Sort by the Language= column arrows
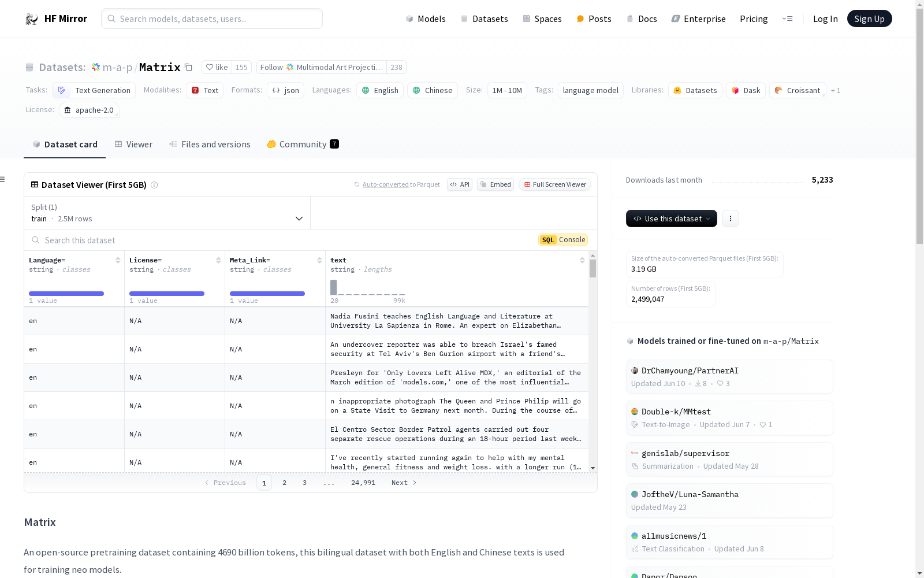This screenshot has height=578, width=924. click(118, 260)
